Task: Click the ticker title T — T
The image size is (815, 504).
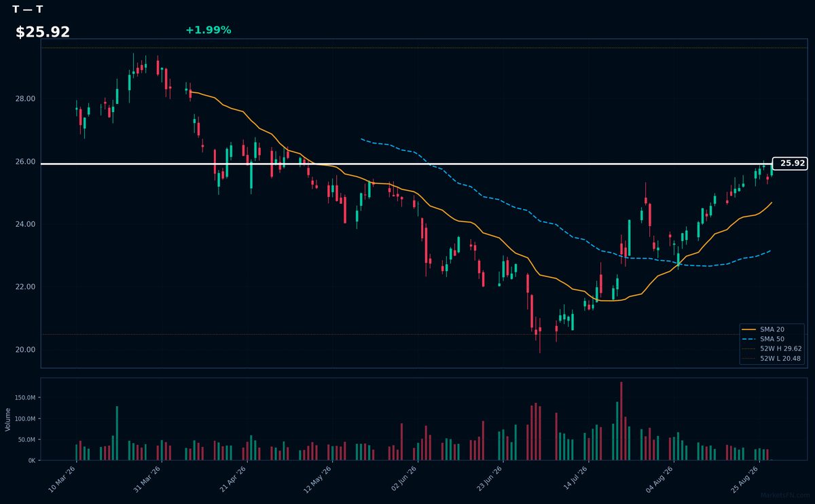Action: [x=28, y=10]
